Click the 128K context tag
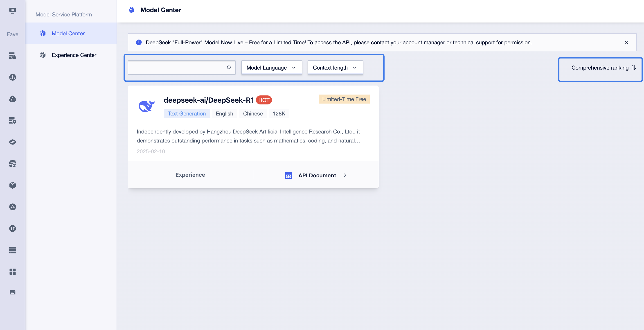The image size is (644, 330). click(x=279, y=113)
